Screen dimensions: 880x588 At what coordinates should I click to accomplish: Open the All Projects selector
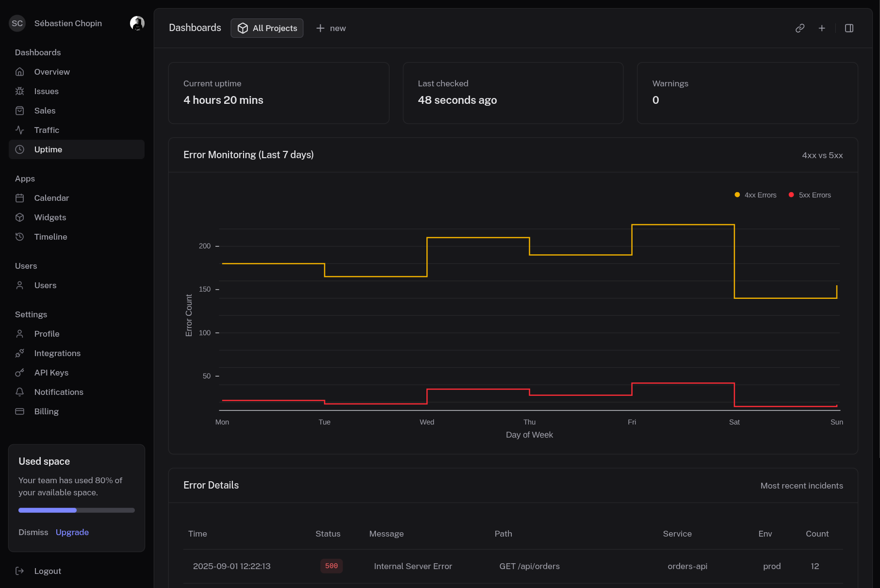point(267,28)
